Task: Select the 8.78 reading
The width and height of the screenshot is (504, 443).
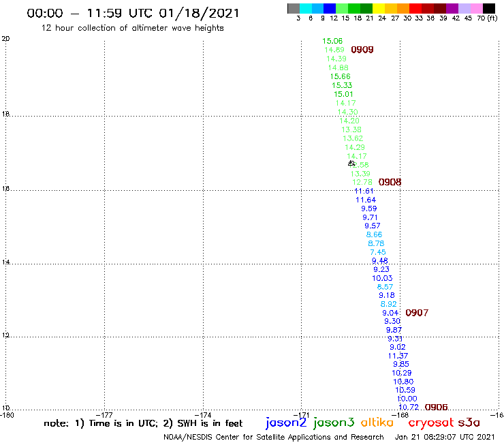Action: tap(376, 243)
